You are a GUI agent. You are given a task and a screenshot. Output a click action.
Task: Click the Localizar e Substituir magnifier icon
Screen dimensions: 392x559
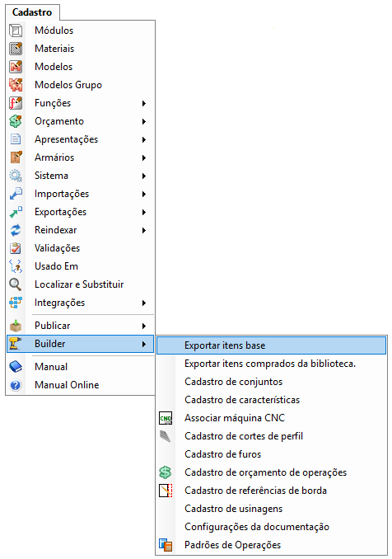coord(16,284)
